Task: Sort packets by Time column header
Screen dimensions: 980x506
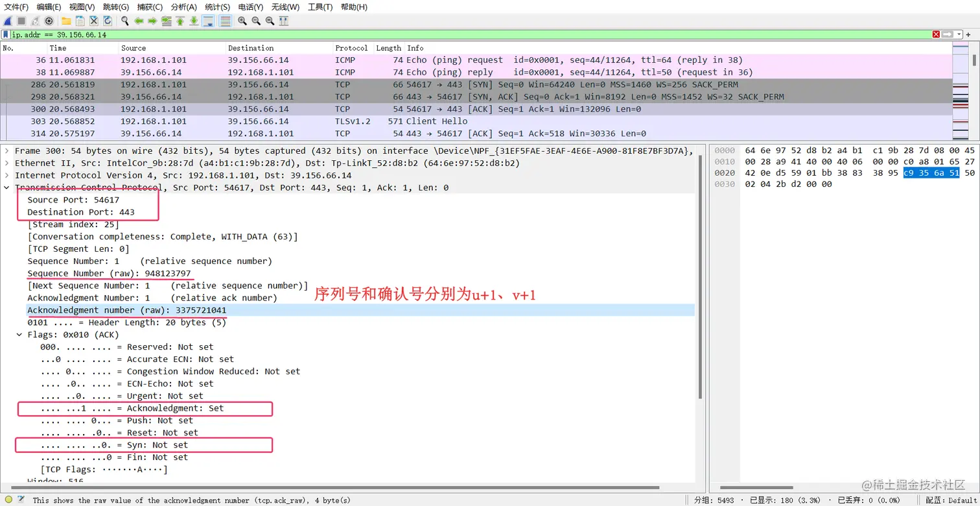Action: click(x=82, y=48)
